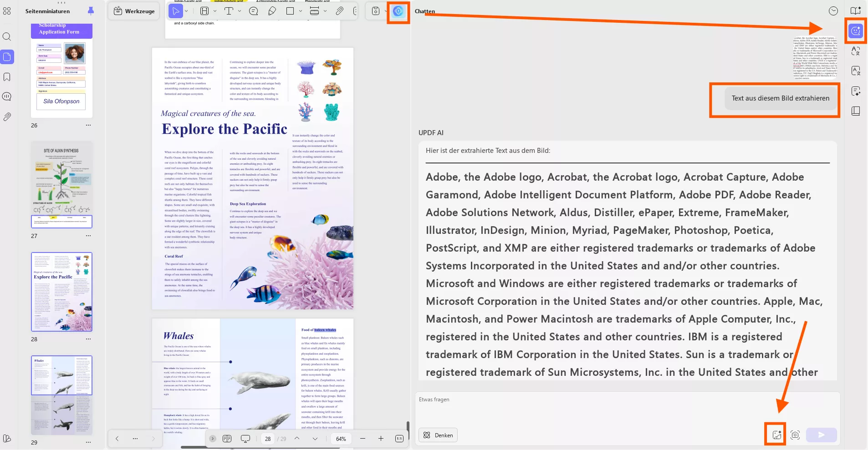Screen dimensions: 868x450
Task: Click the 'Whales' heading in the document
Action: pos(179,336)
